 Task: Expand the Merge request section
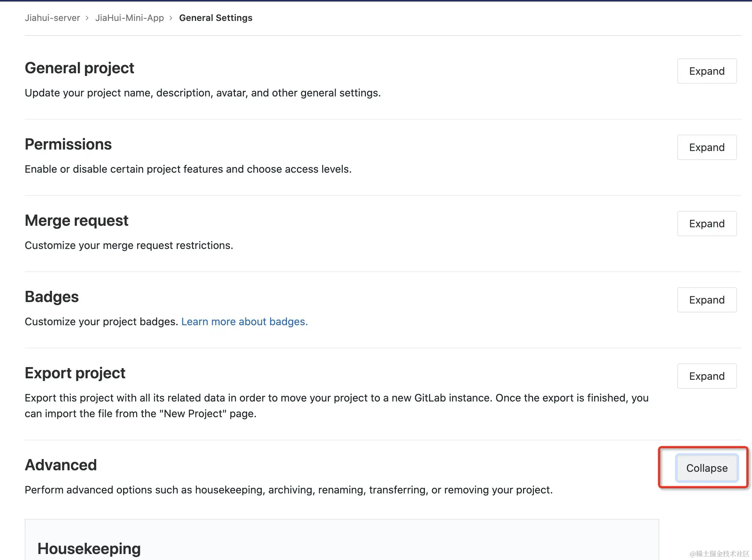[707, 224]
